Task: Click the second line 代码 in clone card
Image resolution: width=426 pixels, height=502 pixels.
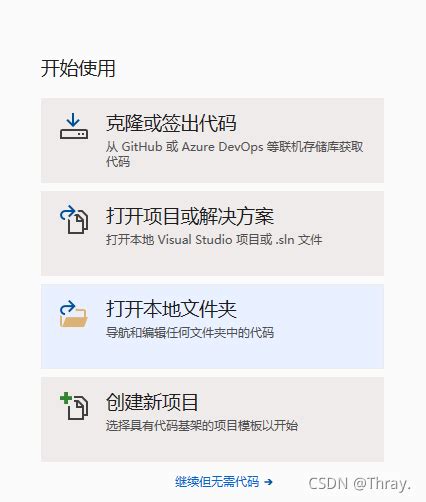Action: click(118, 162)
